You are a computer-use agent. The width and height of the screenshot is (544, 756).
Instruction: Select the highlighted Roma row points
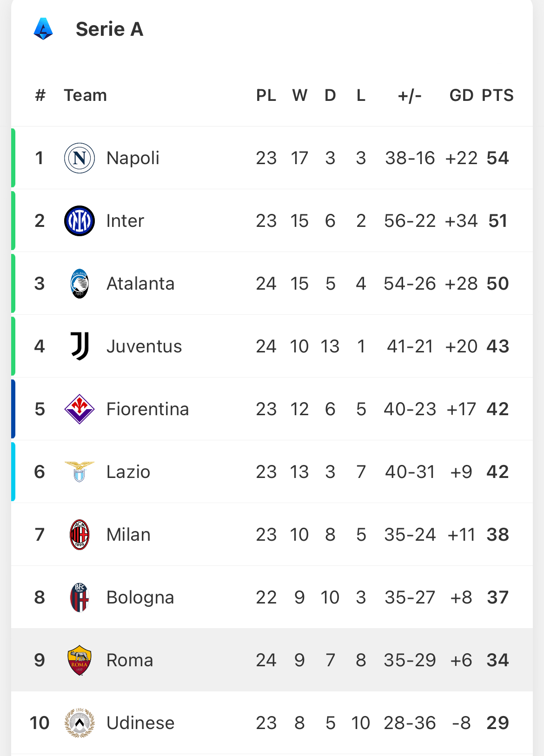(x=498, y=660)
